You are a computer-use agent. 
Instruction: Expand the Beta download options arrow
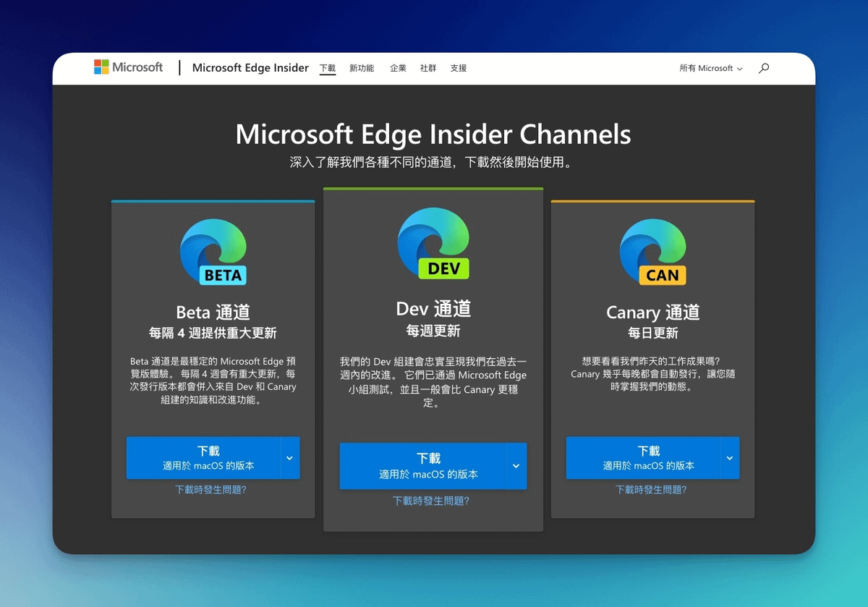click(x=289, y=458)
